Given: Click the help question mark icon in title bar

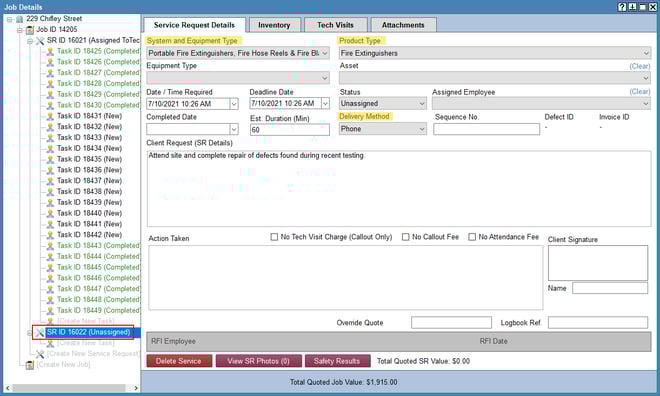Looking at the screenshot, I should coord(622,7).
